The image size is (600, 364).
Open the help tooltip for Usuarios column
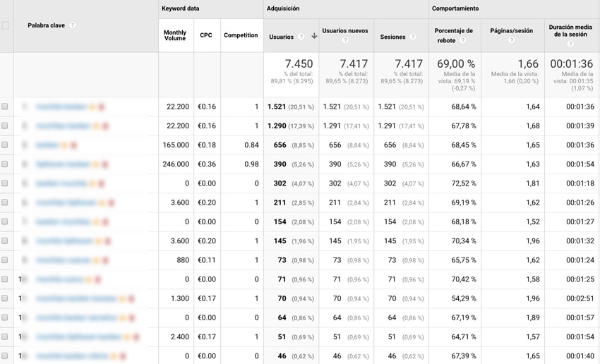pyautogui.click(x=301, y=37)
